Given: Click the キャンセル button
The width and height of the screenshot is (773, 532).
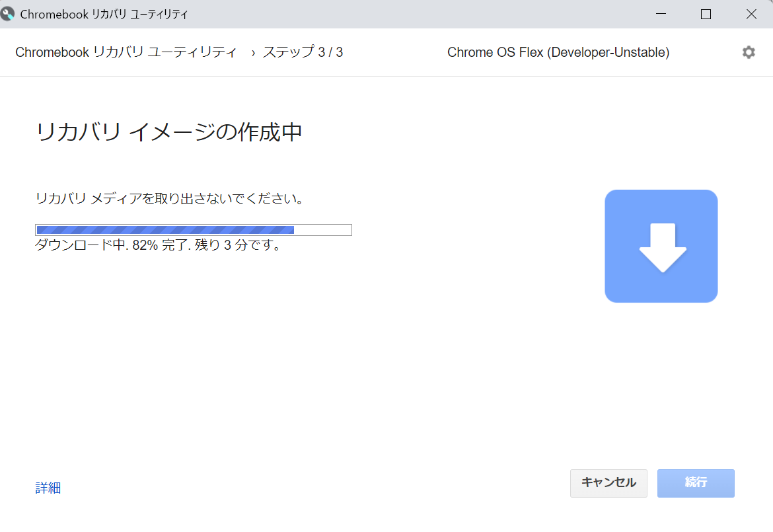Looking at the screenshot, I should [x=608, y=483].
